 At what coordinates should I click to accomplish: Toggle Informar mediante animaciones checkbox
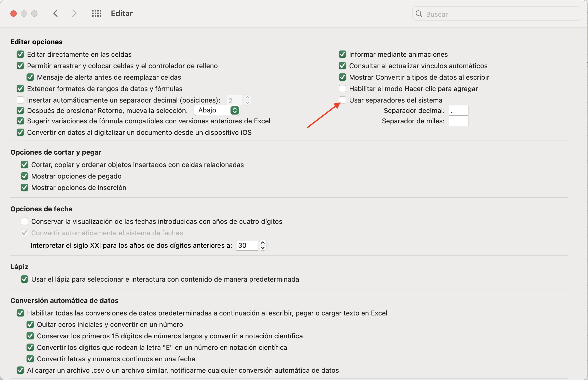(342, 54)
